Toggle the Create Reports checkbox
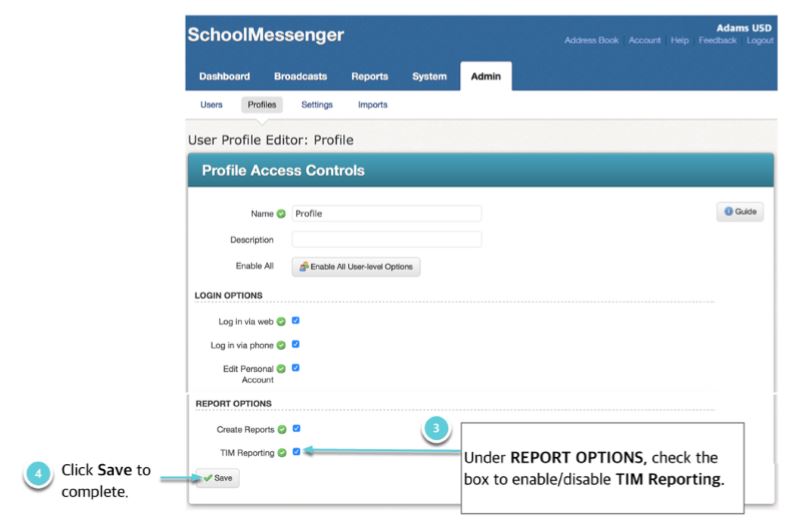This screenshot has height=527, width=797. pos(297,428)
